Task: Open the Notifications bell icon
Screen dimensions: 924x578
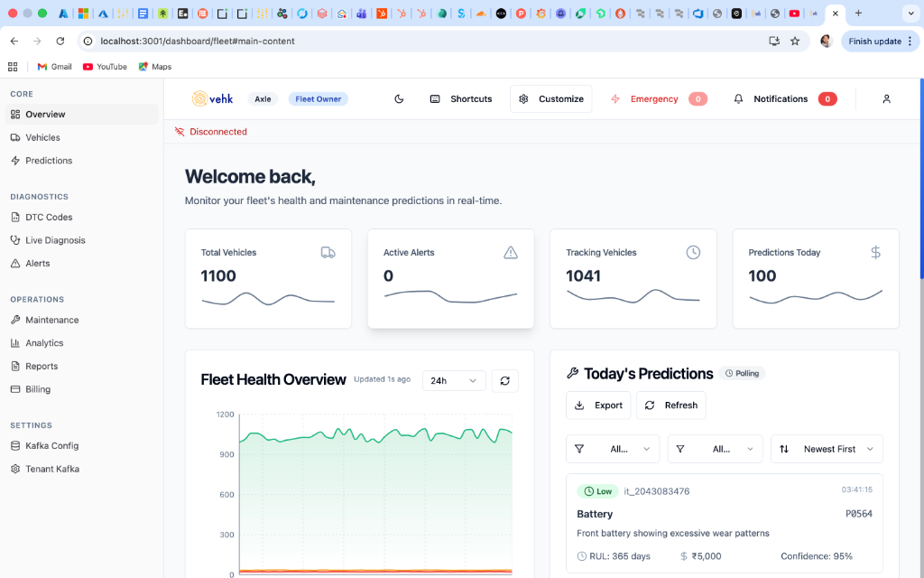Action: coord(739,98)
